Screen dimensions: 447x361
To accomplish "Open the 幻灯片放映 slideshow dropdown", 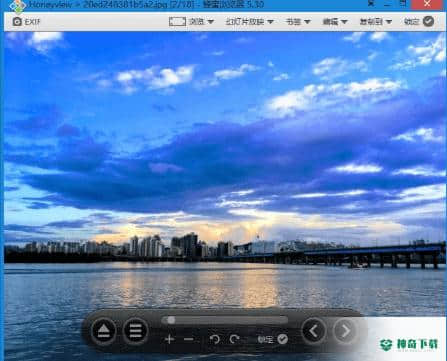I will (x=249, y=22).
